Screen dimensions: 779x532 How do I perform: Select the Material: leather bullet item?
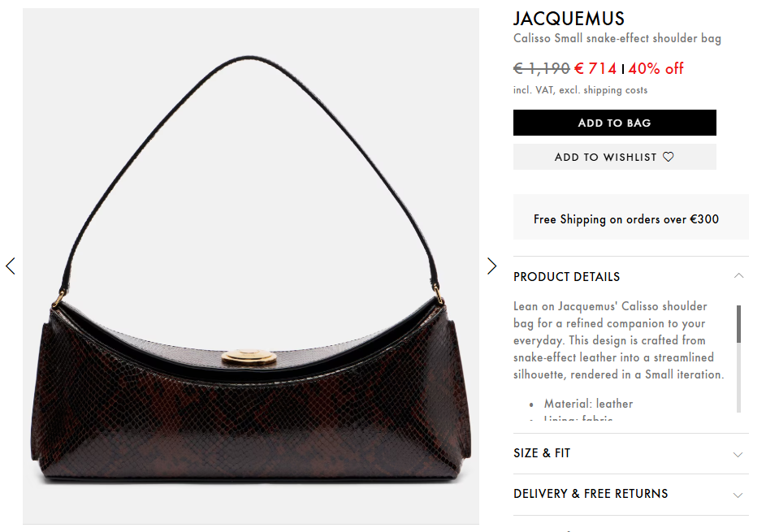click(x=588, y=404)
